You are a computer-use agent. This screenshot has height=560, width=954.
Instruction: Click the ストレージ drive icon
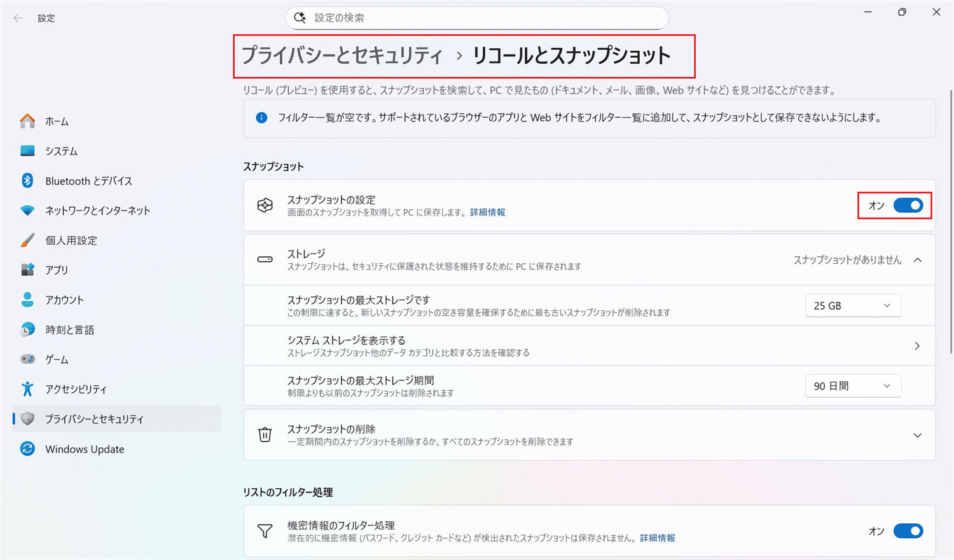click(265, 259)
